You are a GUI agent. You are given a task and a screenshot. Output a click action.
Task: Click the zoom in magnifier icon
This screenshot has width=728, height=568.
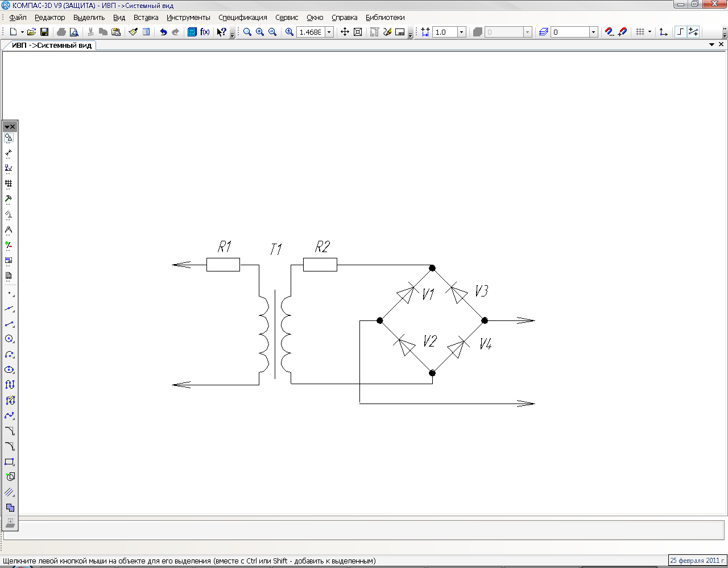click(260, 32)
